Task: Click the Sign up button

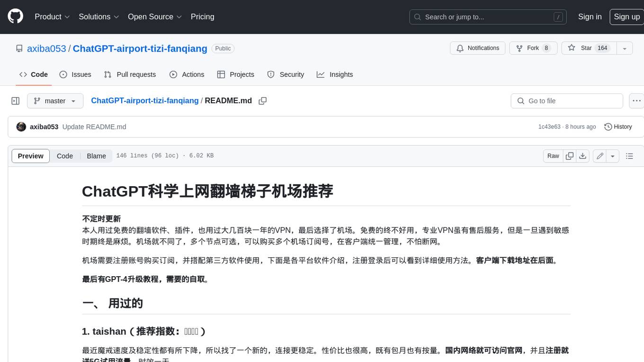Action: (x=626, y=17)
